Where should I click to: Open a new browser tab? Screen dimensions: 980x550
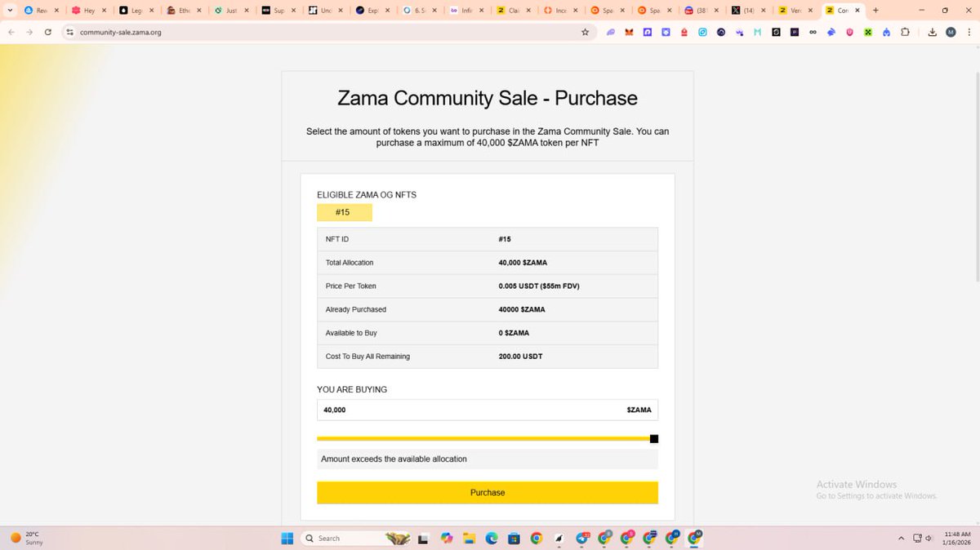click(x=876, y=11)
